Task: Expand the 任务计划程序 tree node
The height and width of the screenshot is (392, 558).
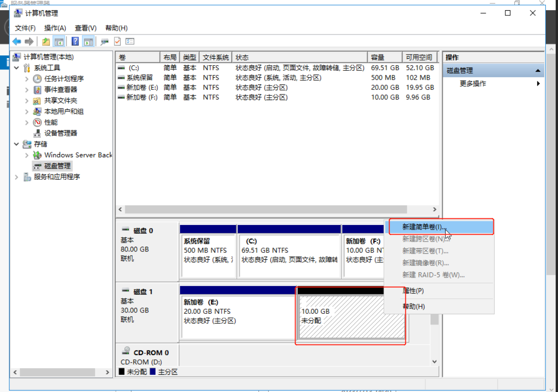Action: 27,79
